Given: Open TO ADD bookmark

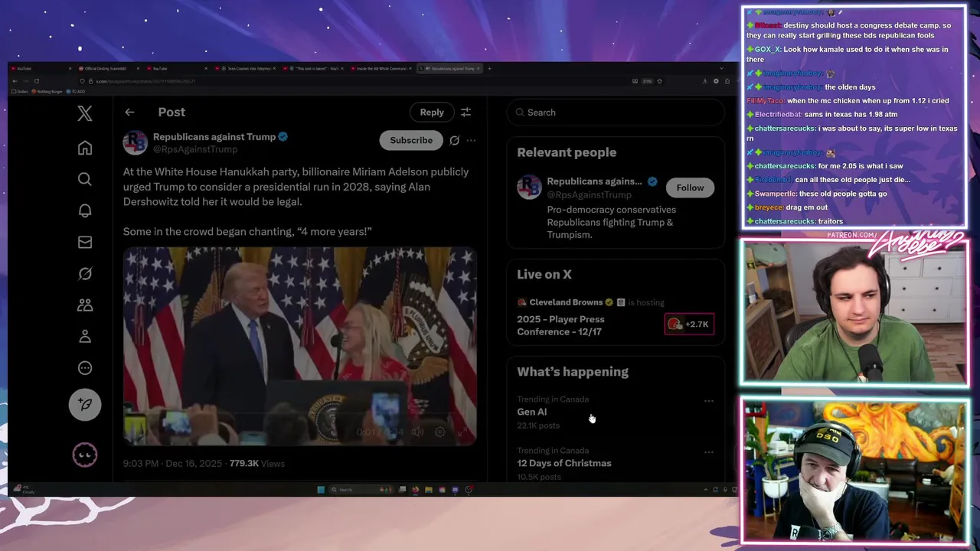Looking at the screenshot, I should pos(76,92).
